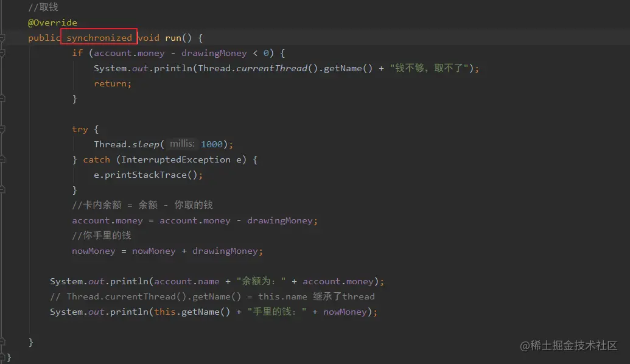Click the void keyword
Viewport: 630px width, 364px height.
pos(149,38)
